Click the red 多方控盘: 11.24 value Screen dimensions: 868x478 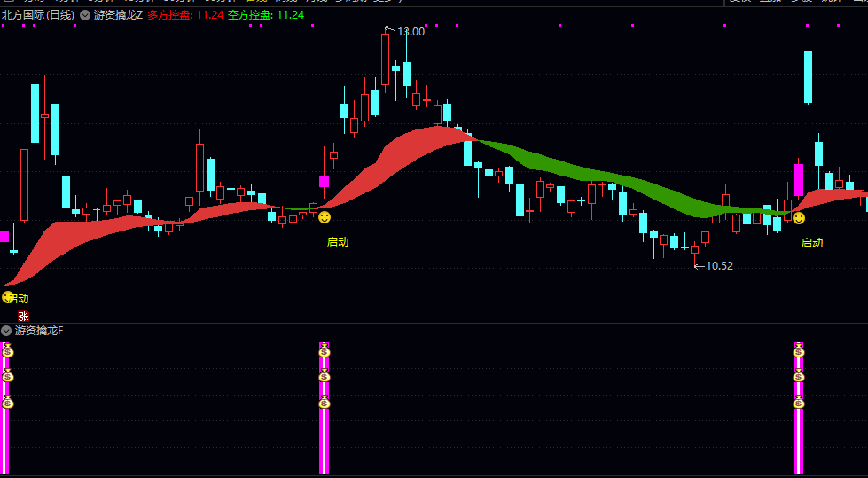point(185,15)
